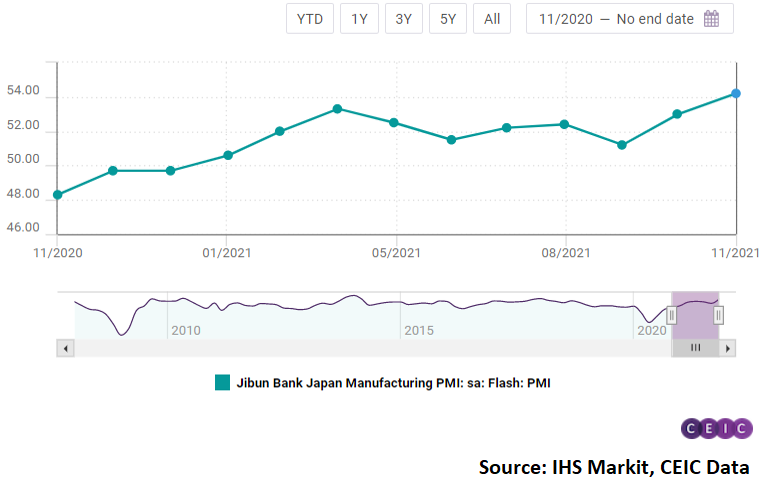Select the first data point at 11/2020

point(58,195)
